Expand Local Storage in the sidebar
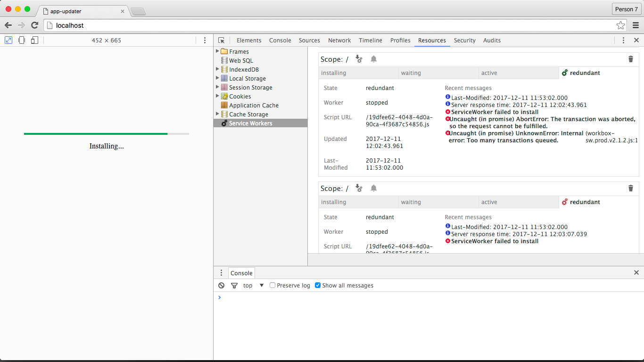This screenshot has width=644, height=362. pyautogui.click(x=217, y=78)
